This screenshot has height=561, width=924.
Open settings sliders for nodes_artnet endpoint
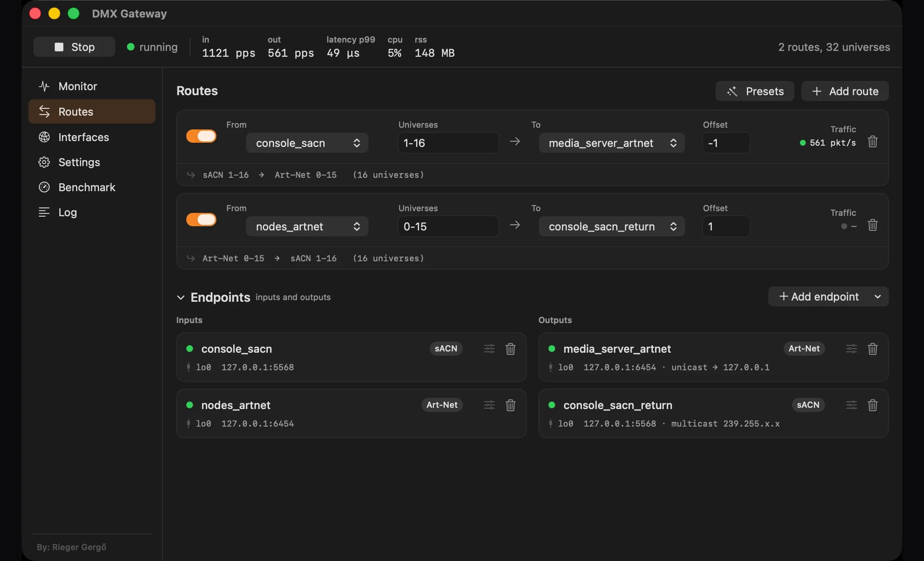pyautogui.click(x=489, y=405)
